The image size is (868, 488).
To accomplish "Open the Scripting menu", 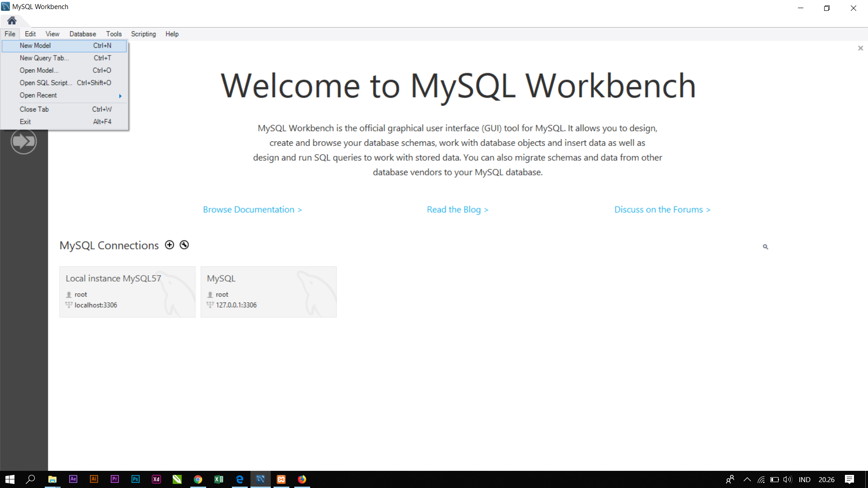I will click(143, 34).
